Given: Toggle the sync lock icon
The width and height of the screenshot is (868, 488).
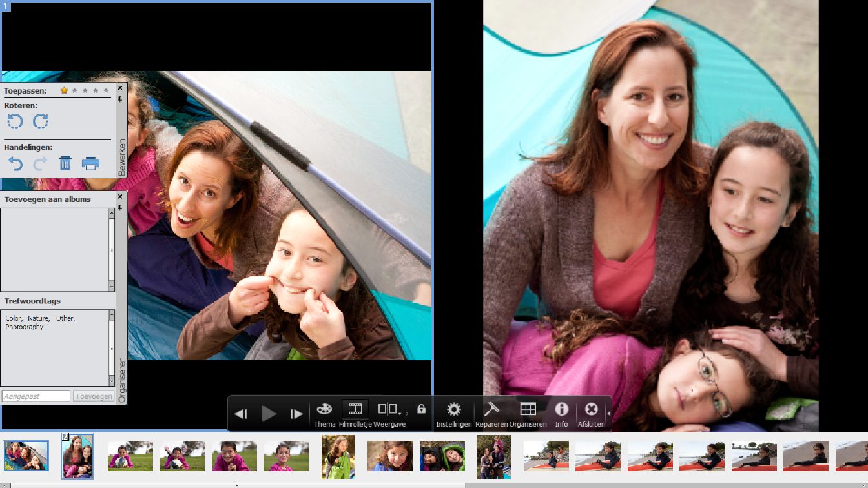Looking at the screenshot, I should (x=422, y=409).
